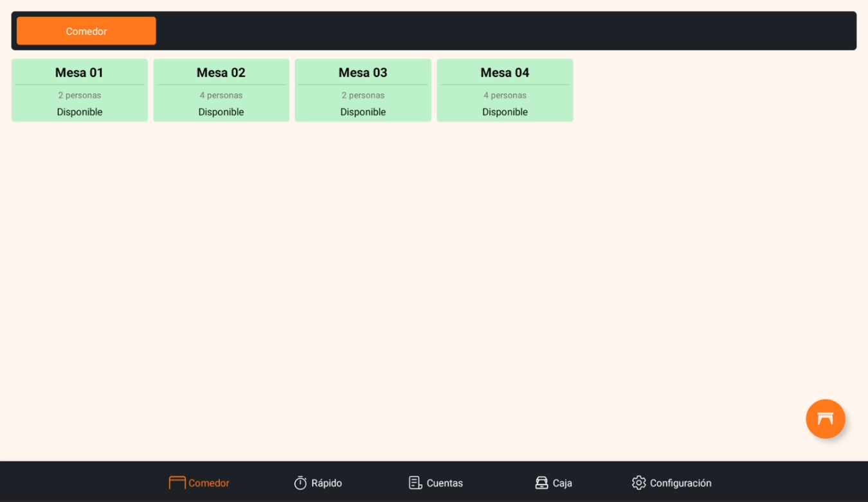Click the Configuración gear icon
The width and height of the screenshot is (868, 502).
click(x=638, y=483)
